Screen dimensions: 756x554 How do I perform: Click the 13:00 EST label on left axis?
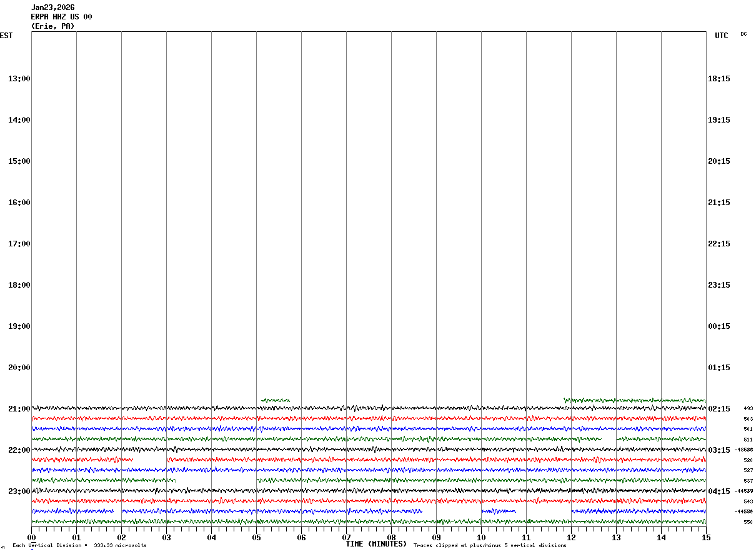click(19, 79)
